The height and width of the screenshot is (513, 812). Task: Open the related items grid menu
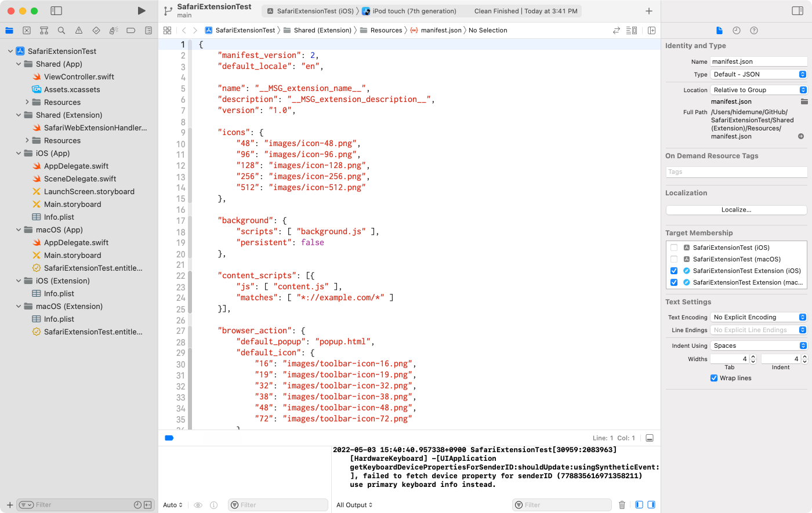tap(168, 31)
